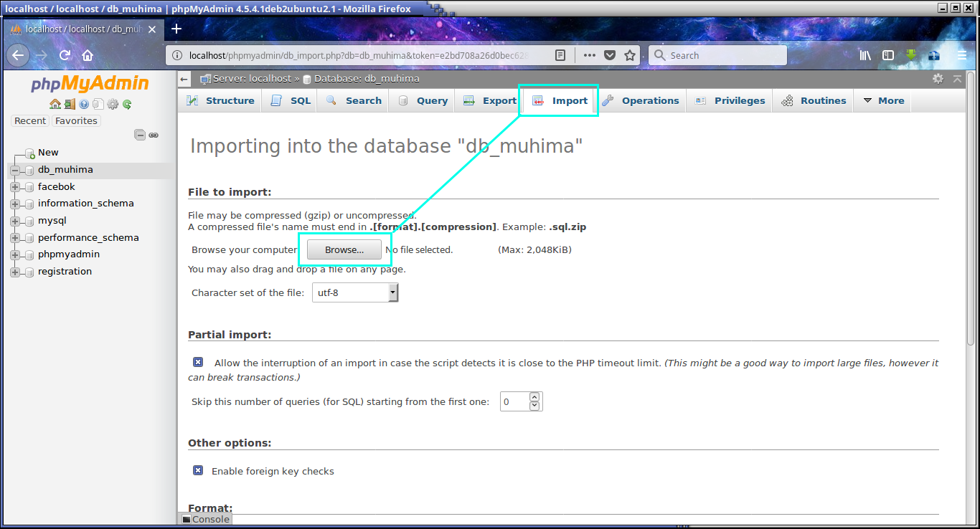The image size is (980, 529).
Task: Show site information icon in address bar
Action: (176, 55)
